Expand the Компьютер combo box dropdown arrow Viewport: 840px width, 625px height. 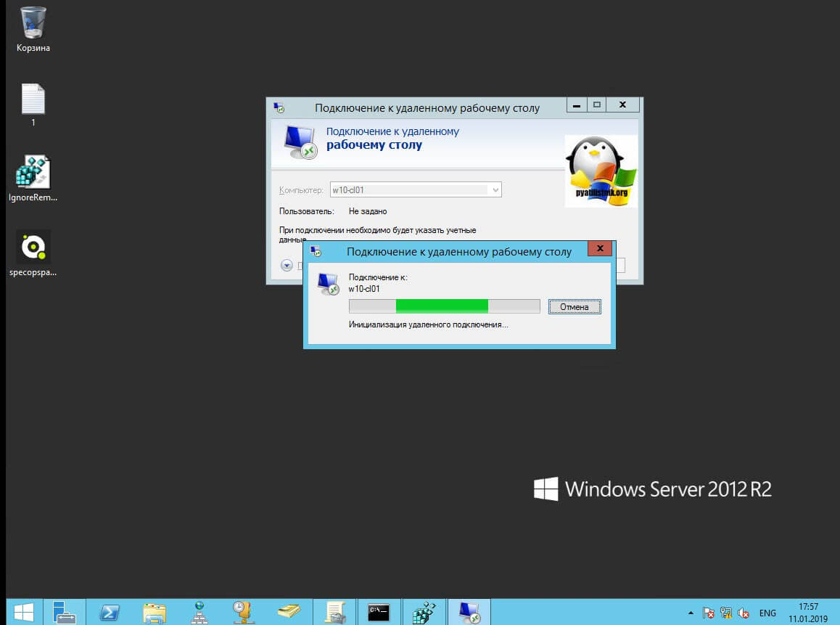495,190
